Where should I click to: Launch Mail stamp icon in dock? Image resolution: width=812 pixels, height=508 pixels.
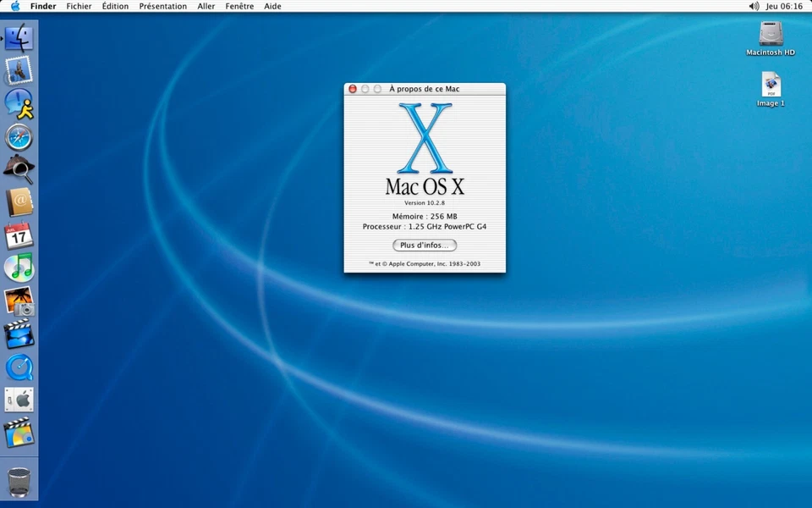pos(19,70)
